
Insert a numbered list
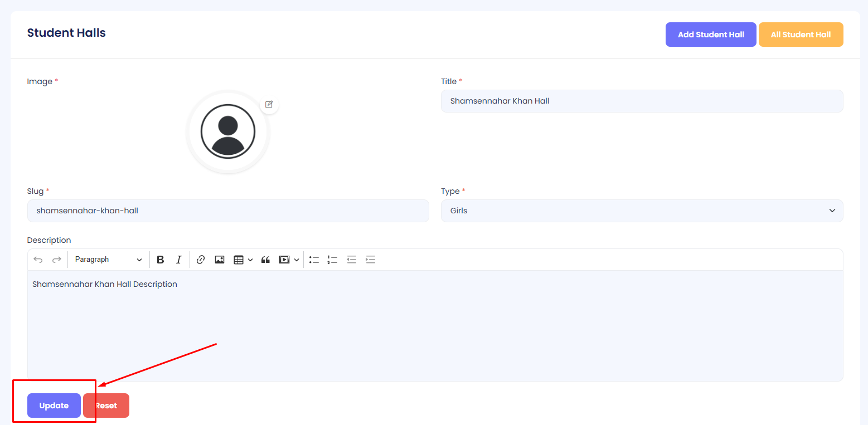point(332,260)
